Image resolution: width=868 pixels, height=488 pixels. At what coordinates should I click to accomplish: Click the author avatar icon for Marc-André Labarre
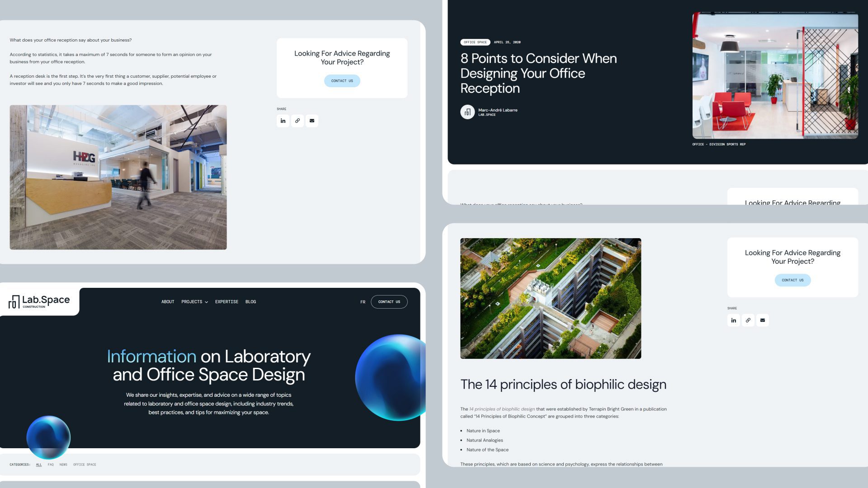(x=467, y=112)
